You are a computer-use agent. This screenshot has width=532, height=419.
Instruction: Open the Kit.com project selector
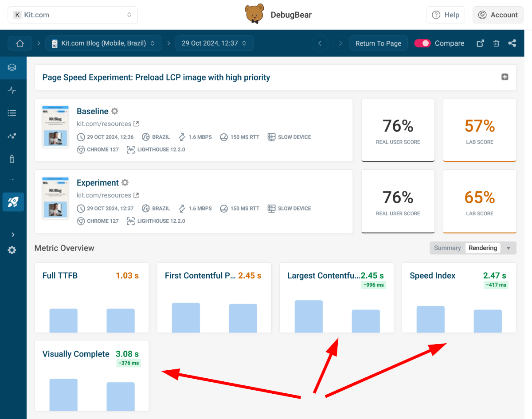pyautogui.click(x=73, y=15)
